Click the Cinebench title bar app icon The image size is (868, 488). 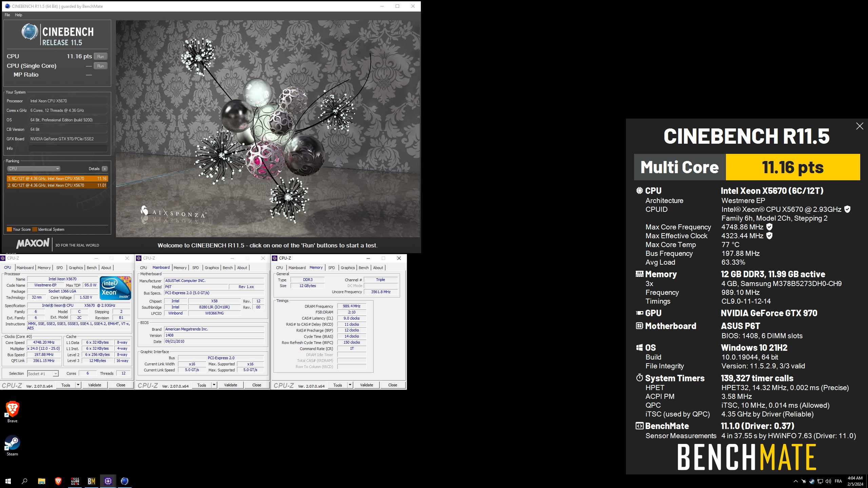tap(7, 6)
